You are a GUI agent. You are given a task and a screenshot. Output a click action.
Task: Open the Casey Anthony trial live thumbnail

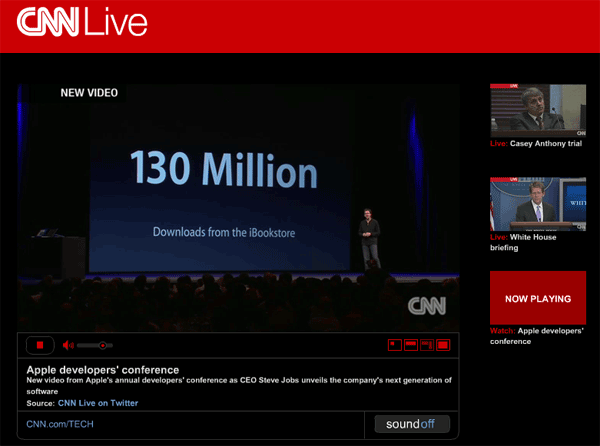click(538, 111)
